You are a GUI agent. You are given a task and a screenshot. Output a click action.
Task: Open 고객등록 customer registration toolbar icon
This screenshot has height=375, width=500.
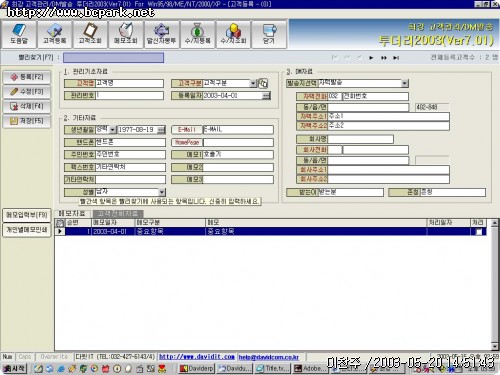pyautogui.click(x=55, y=34)
